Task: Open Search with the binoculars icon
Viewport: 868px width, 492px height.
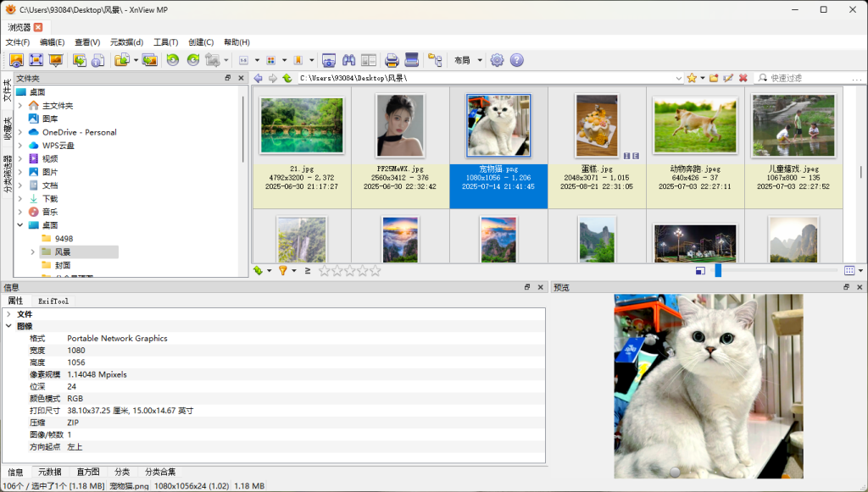Action: (x=348, y=60)
